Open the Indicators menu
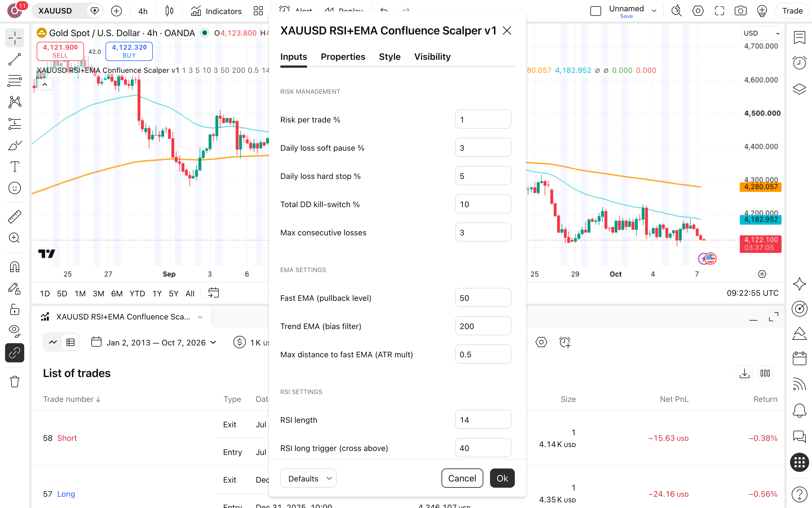Viewport: 812px width, 508px height. [x=216, y=11]
